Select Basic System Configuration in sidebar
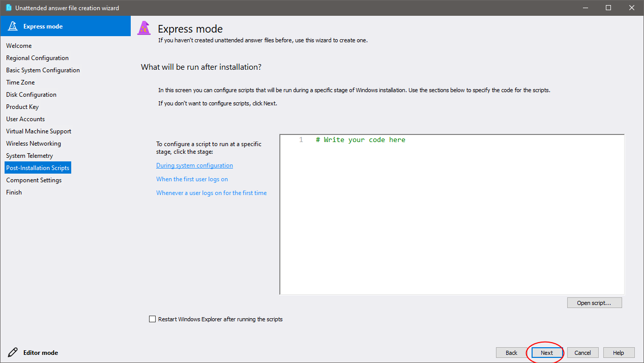This screenshot has height=363, width=644. [43, 70]
